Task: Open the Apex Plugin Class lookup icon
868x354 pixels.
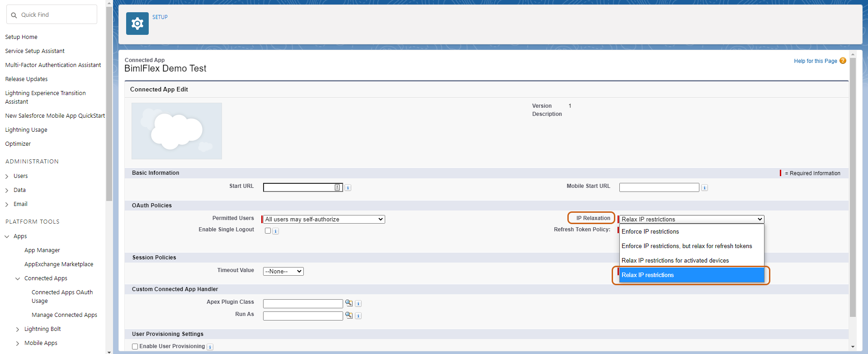Action: point(349,303)
